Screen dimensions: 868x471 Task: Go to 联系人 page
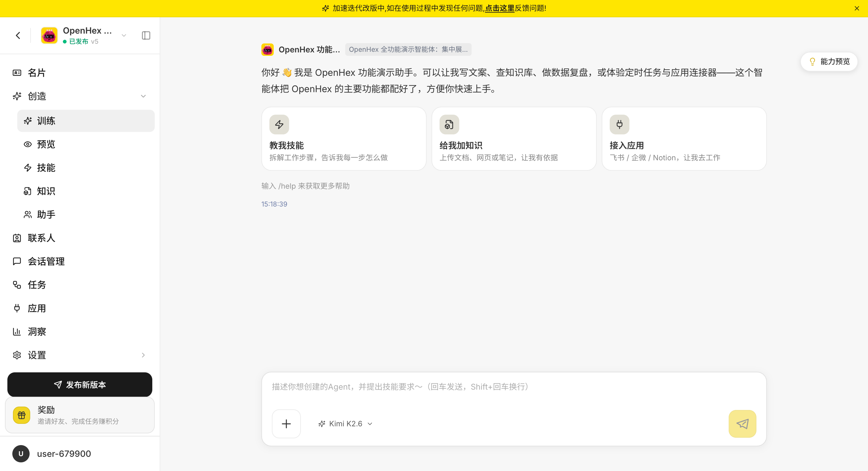[80, 238]
